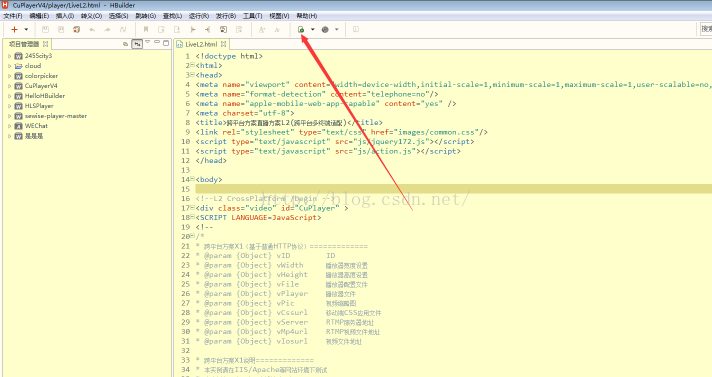Open the Insert (I) menu
This screenshot has width=712, height=377.
65,16
